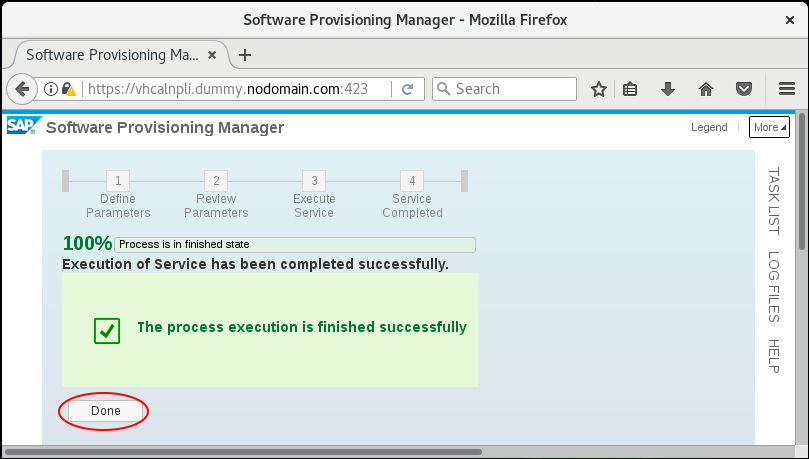Open the TASK LIST side panel

point(773,201)
